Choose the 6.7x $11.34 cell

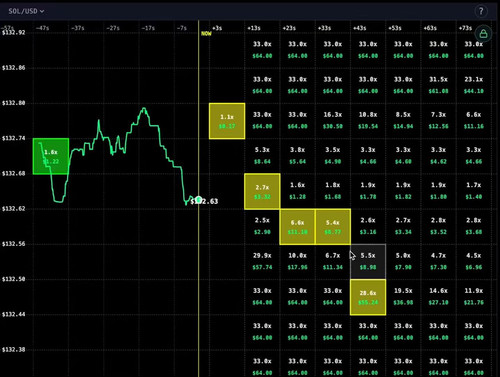(333, 261)
